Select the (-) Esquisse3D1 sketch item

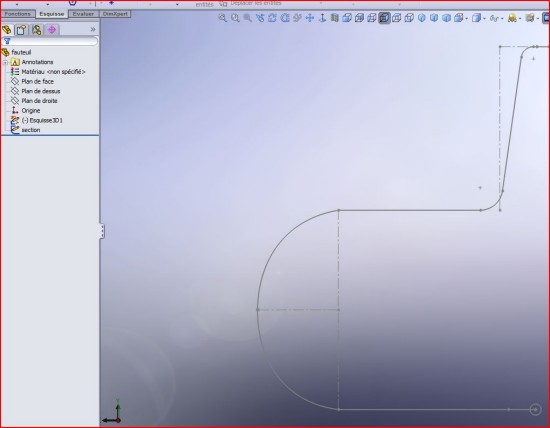pos(42,120)
